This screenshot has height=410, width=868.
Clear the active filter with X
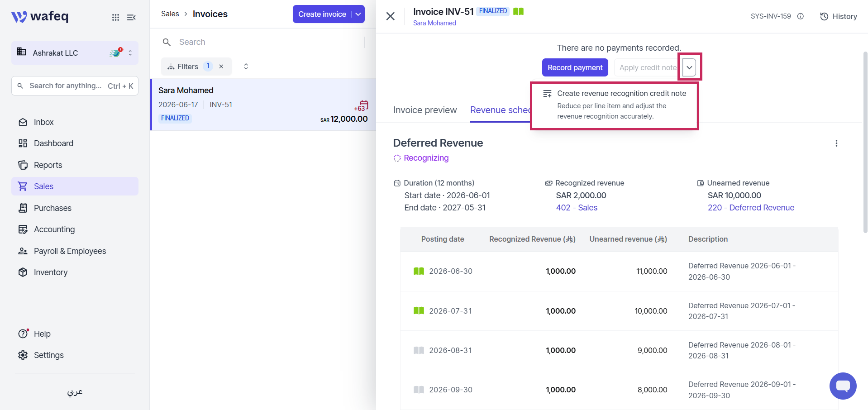click(x=221, y=67)
